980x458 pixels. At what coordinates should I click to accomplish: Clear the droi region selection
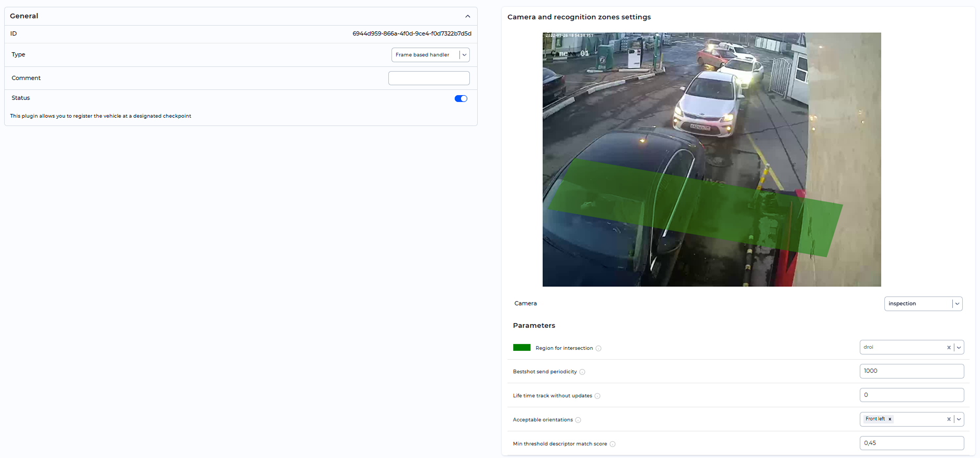pyautogui.click(x=949, y=348)
